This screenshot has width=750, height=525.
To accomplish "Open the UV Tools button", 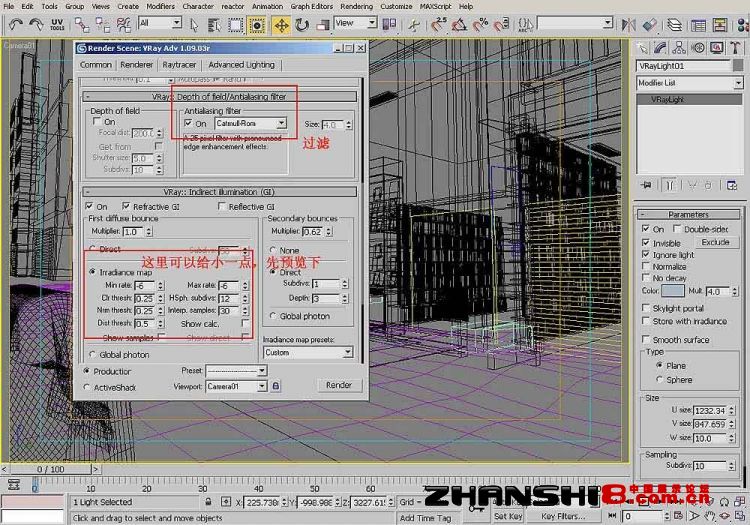I will [x=57, y=24].
